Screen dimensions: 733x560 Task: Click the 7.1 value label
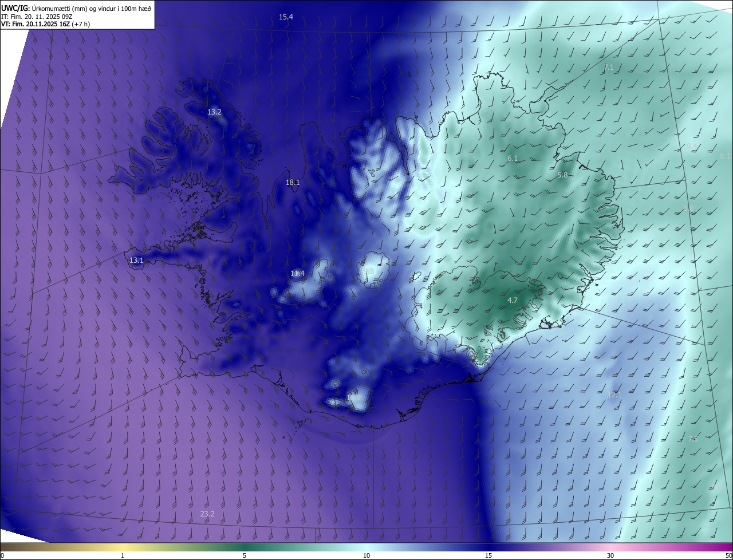pos(609,68)
